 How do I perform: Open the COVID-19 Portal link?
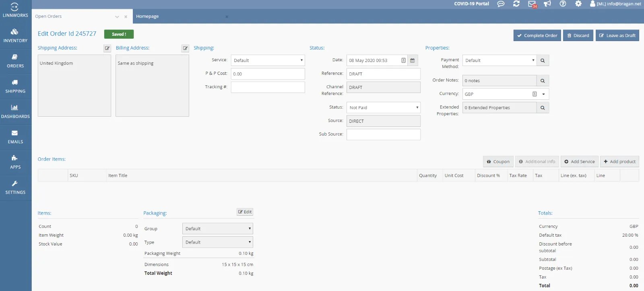(471, 4)
